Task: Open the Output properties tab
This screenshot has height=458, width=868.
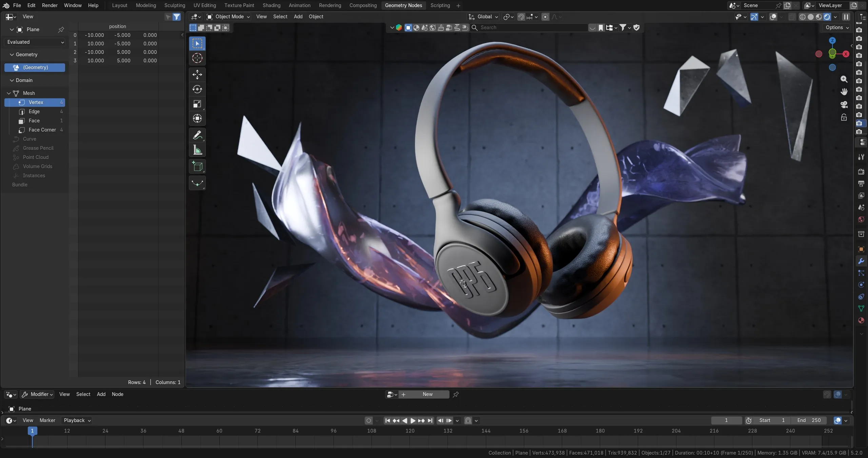Action: pyautogui.click(x=861, y=183)
